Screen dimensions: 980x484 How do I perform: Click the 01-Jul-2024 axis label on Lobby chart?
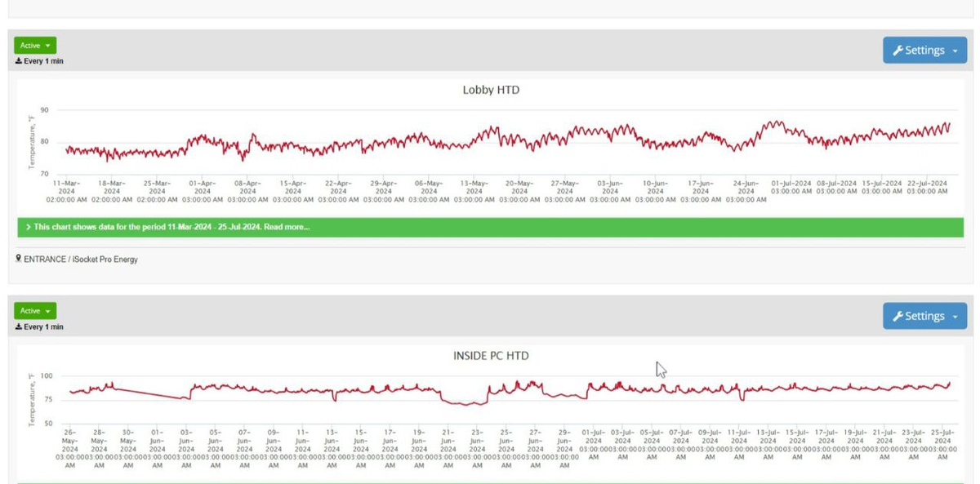(x=791, y=187)
